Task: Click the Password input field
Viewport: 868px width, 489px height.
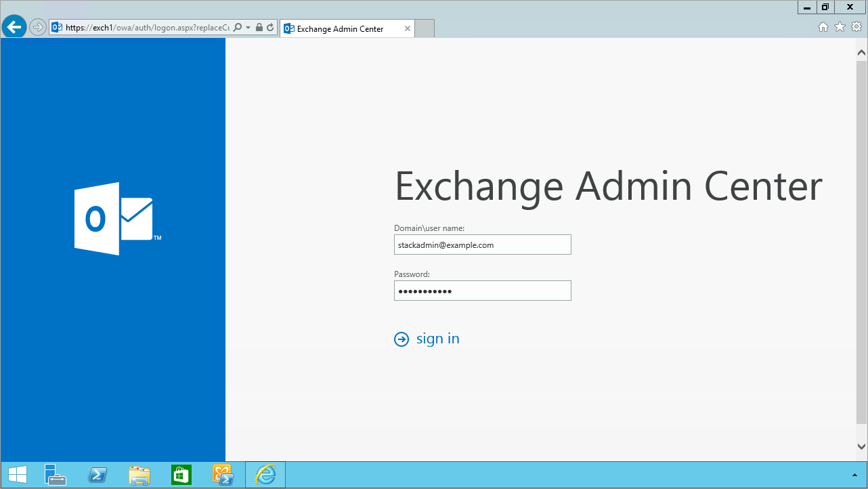Action: [x=483, y=291]
